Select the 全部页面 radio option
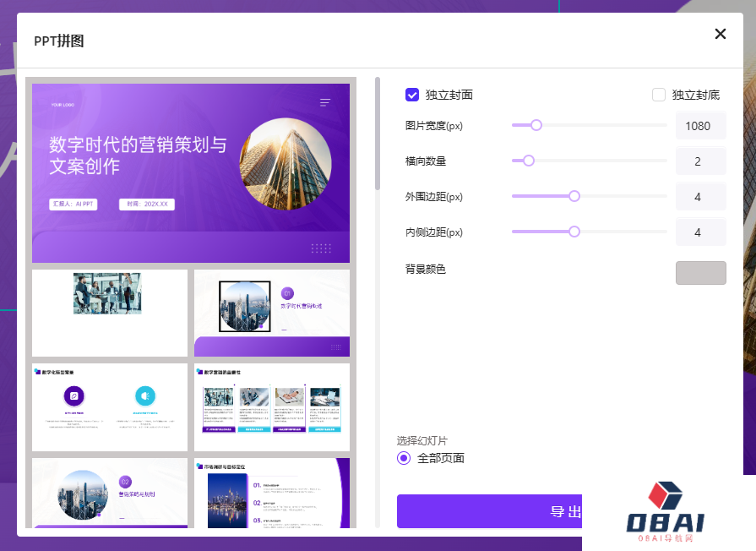Image resolution: width=756 pixels, height=551 pixels. 405,459
